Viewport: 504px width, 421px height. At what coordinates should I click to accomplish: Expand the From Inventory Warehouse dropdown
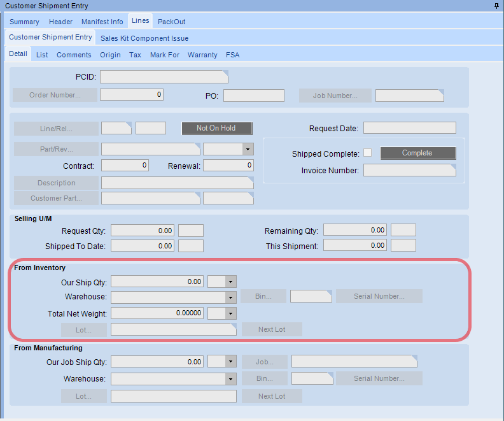tap(231, 297)
